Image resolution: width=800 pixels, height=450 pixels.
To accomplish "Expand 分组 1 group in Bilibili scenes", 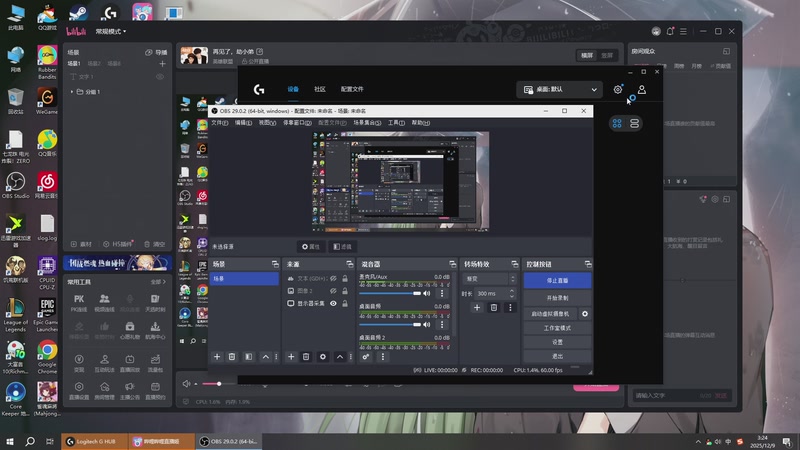I will tap(72, 92).
